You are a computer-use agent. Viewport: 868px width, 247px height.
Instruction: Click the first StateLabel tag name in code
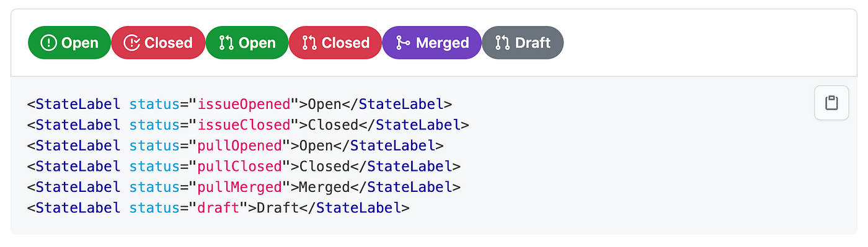click(78, 103)
